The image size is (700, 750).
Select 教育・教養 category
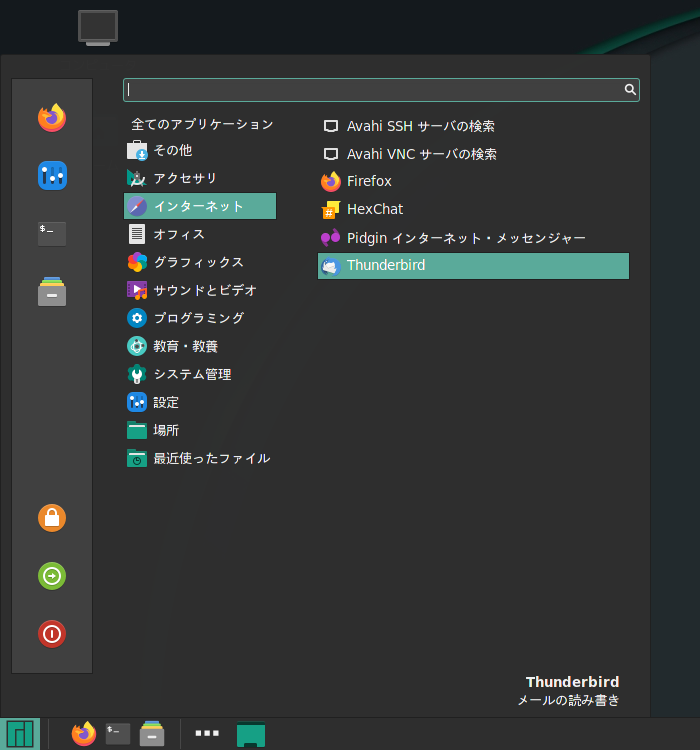pos(200,346)
